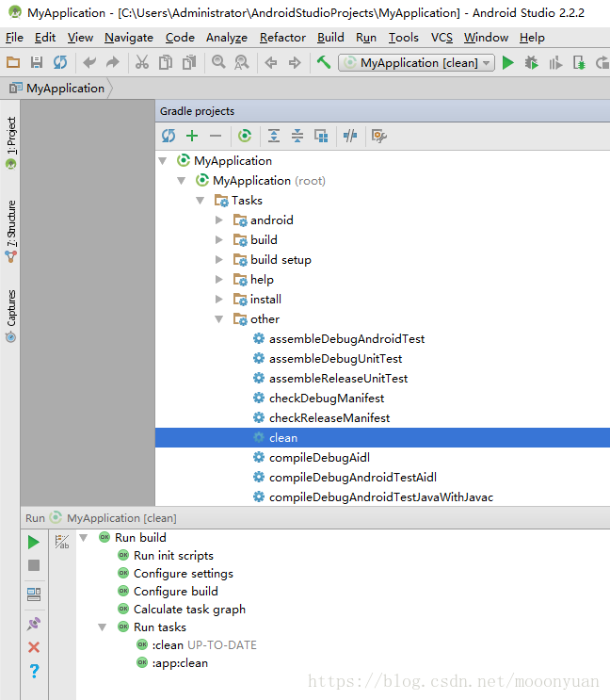This screenshot has width=610, height=700.
Task: Click the blue help question mark
Action: pyautogui.click(x=34, y=671)
